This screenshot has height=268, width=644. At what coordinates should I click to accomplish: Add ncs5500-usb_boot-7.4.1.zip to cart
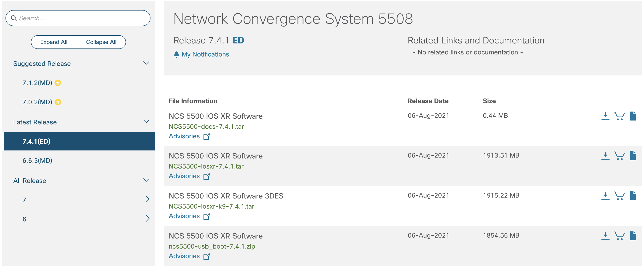[x=619, y=236]
